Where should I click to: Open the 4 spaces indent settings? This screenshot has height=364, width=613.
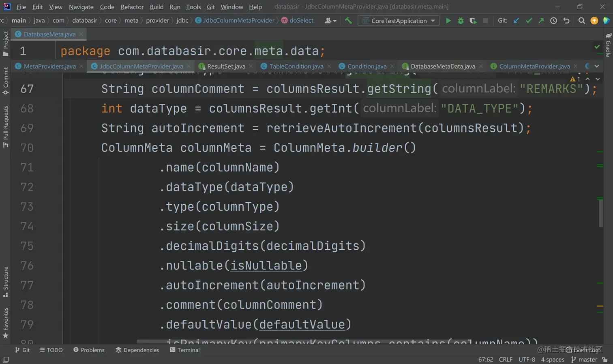click(x=552, y=360)
